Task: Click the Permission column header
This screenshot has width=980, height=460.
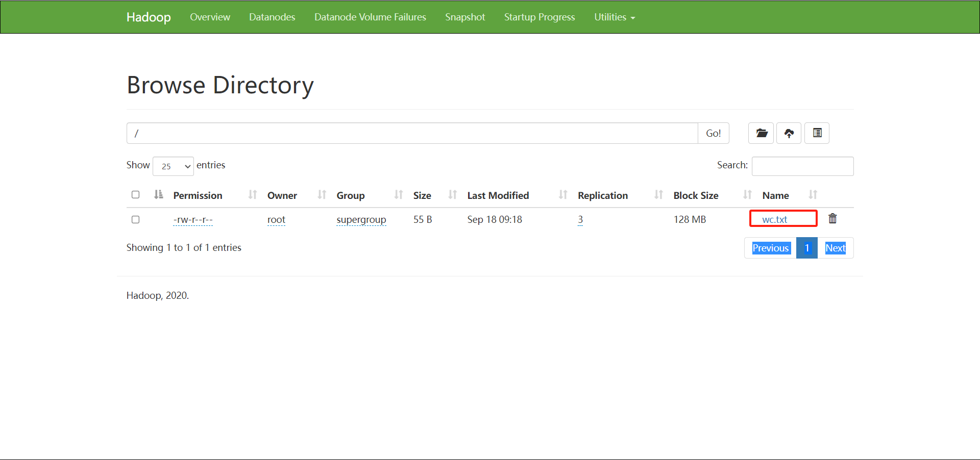Action: [x=198, y=195]
